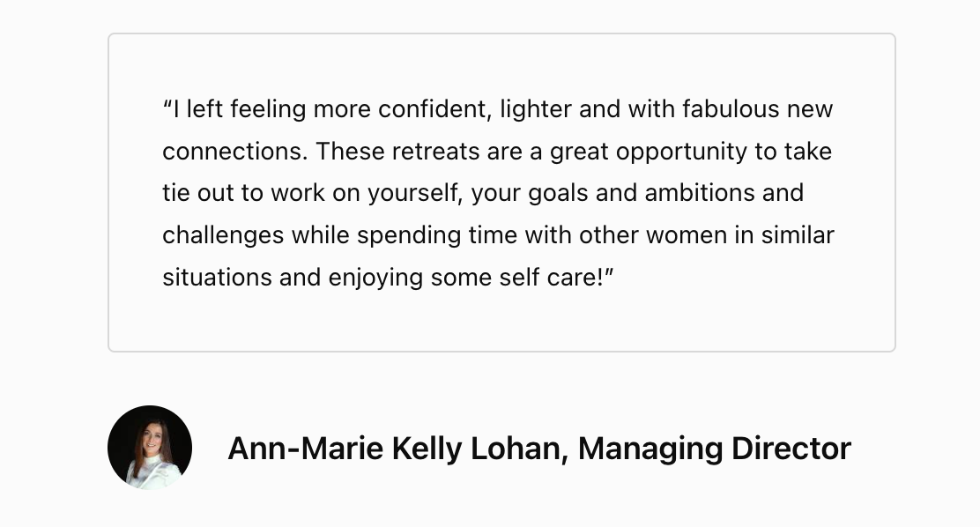Click the "Managing Director" title text
The image size is (980, 527).
(715, 449)
